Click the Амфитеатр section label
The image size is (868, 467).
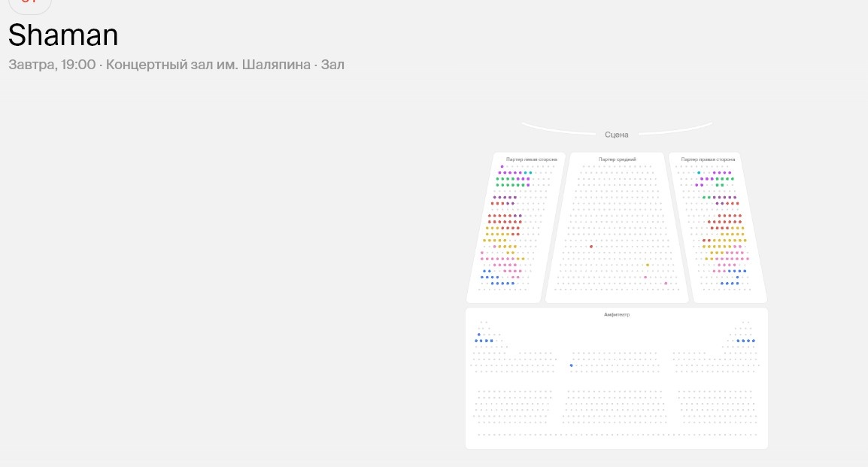coord(617,314)
